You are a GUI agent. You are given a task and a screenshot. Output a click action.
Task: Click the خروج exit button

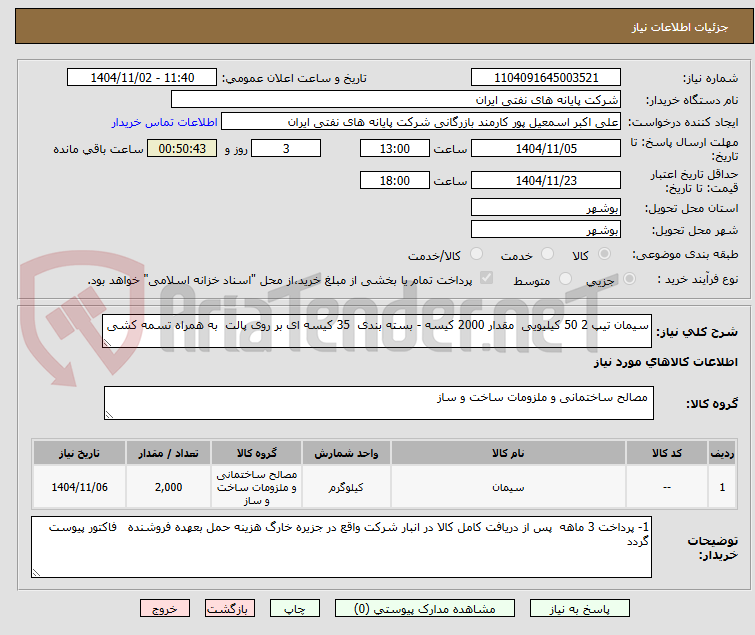pyautogui.click(x=165, y=609)
